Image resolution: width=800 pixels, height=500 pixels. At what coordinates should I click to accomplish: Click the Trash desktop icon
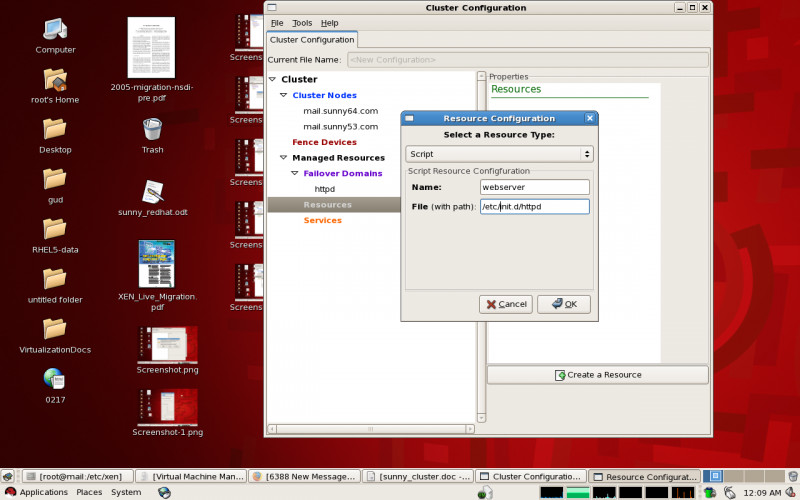tap(152, 129)
